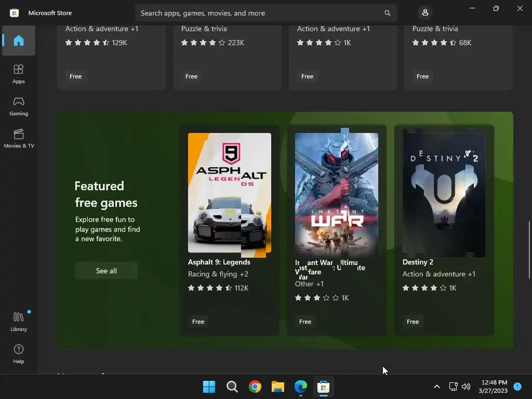Viewport: 532px width, 399px height.
Task: Click the Asphalt 9: Legends title
Action: pyautogui.click(x=219, y=262)
